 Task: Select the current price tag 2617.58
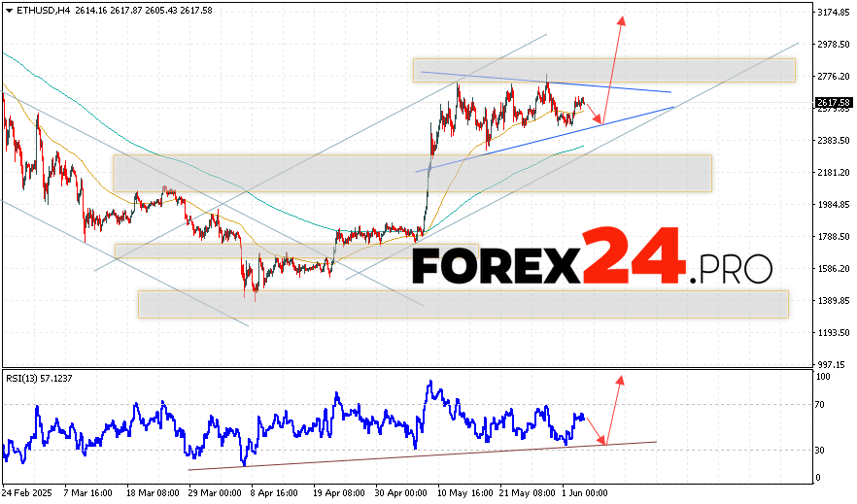tap(834, 103)
